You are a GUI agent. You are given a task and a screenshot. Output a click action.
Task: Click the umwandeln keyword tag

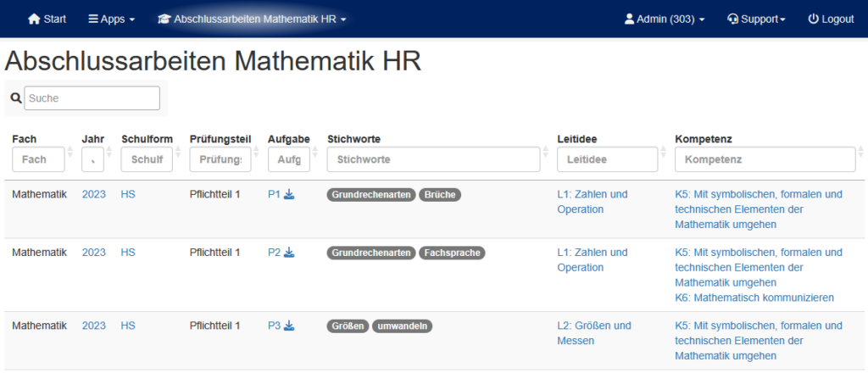pos(402,326)
